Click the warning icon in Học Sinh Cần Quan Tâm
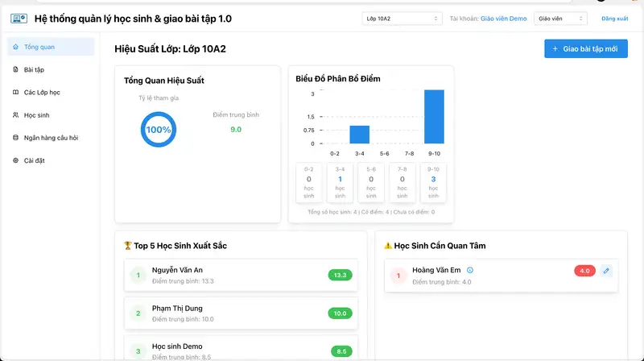This screenshot has height=361, width=644. pyautogui.click(x=388, y=246)
